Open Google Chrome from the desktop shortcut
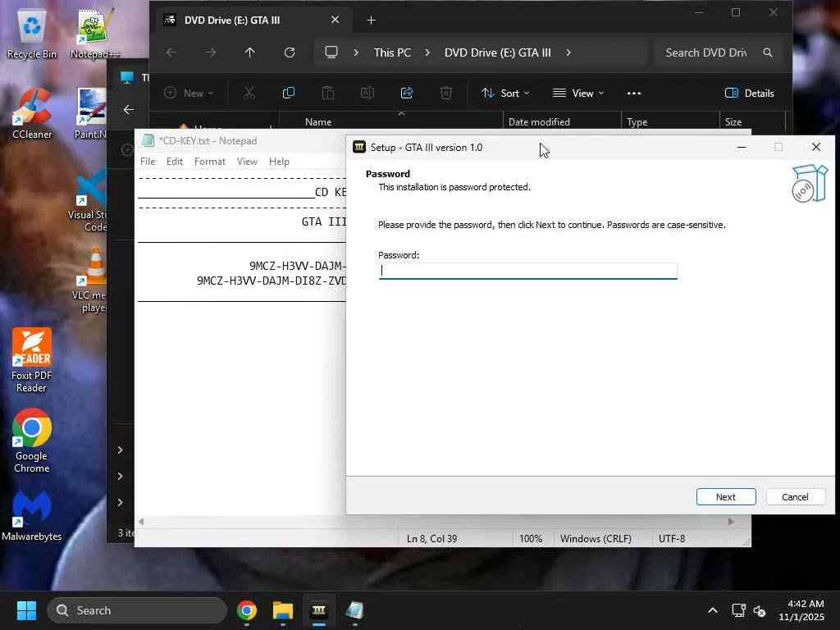The height and width of the screenshot is (630, 840). pyautogui.click(x=32, y=429)
